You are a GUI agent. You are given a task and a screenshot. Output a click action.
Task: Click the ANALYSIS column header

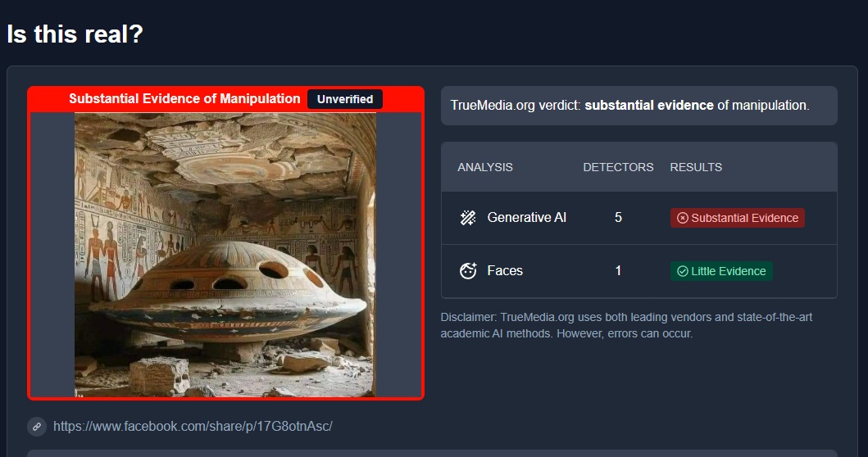click(484, 167)
